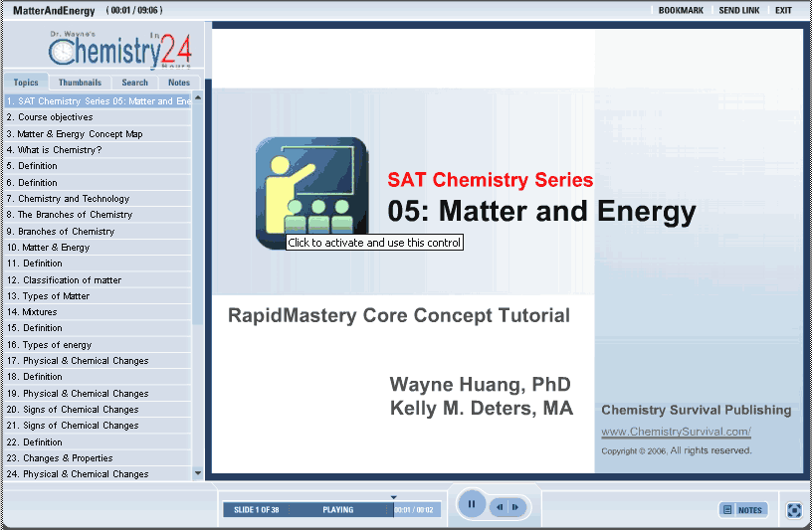Go to the previous slide
The height and width of the screenshot is (530, 812).
(500, 507)
